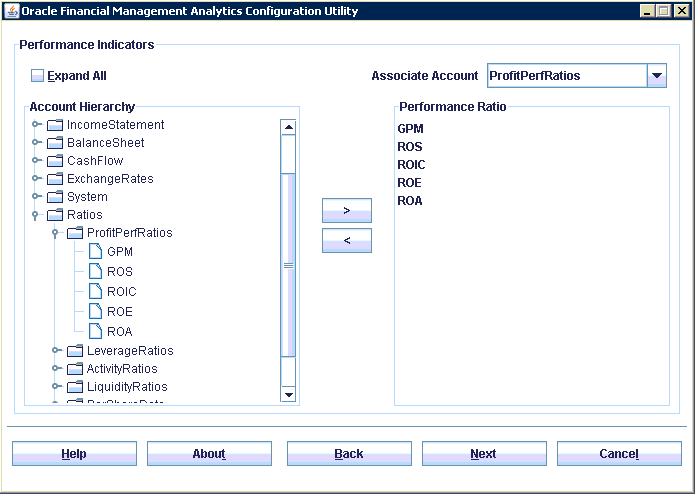This screenshot has width=695, height=494.
Task: Select the Ratios label in tree
Action: tap(85, 215)
